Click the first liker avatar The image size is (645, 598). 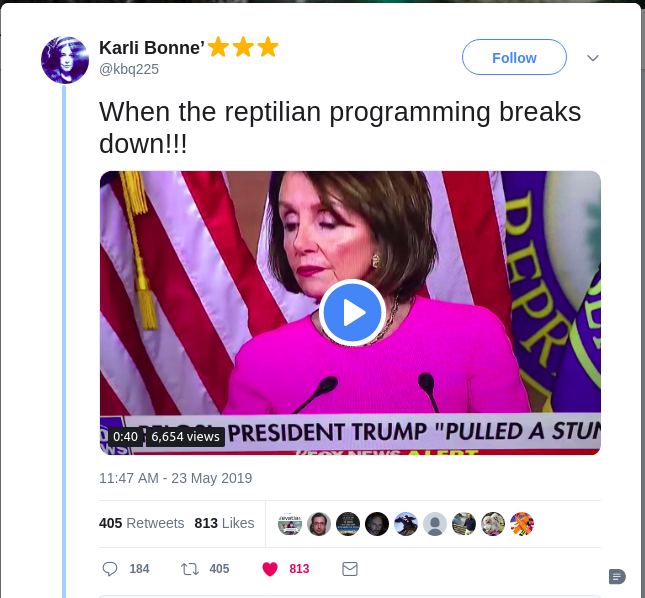290,524
